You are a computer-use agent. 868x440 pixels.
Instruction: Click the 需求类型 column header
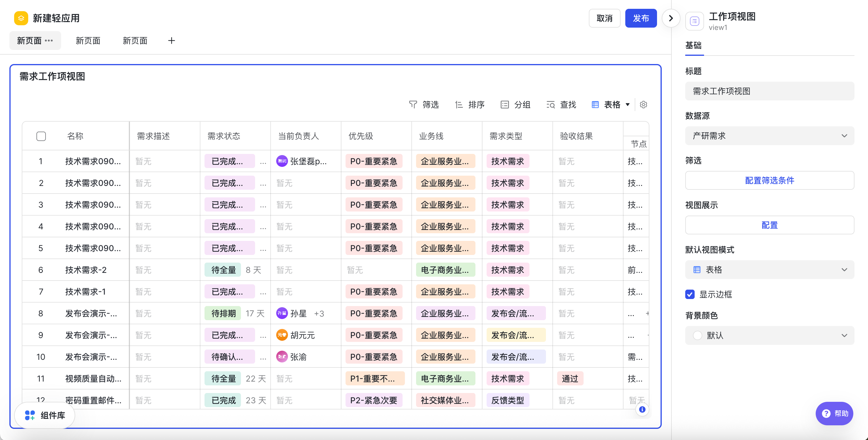click(506, 136)
